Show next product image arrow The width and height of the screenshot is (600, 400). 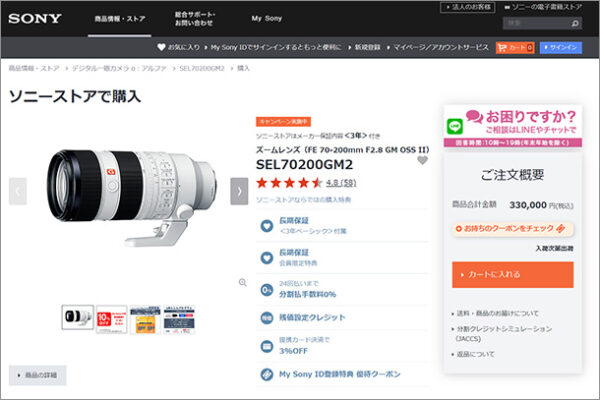pyautogui.click(x=239, y=191)
